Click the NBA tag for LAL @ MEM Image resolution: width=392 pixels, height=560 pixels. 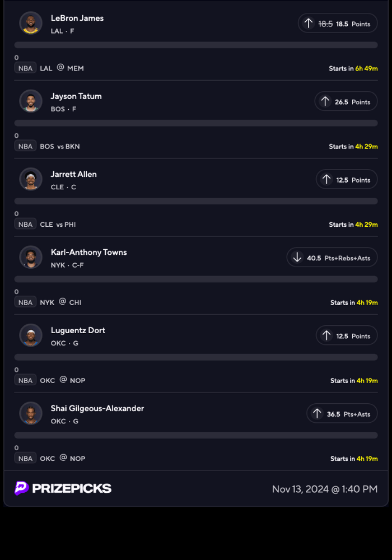coord(25,68)
